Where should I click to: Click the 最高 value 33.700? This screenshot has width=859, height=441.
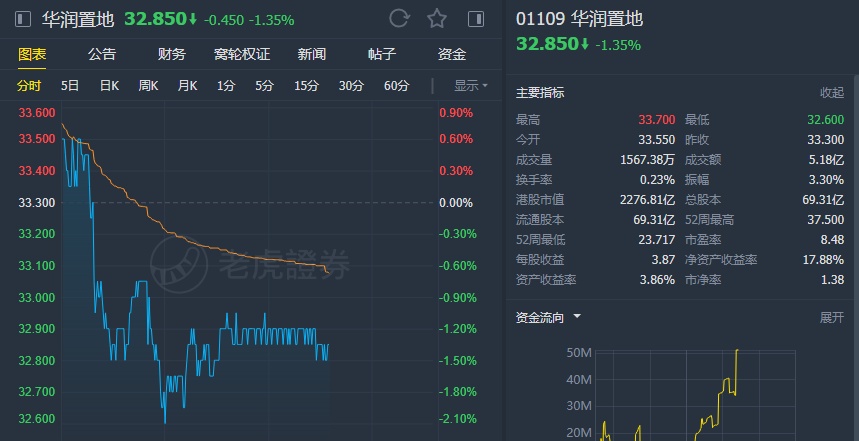click(656, 120)
